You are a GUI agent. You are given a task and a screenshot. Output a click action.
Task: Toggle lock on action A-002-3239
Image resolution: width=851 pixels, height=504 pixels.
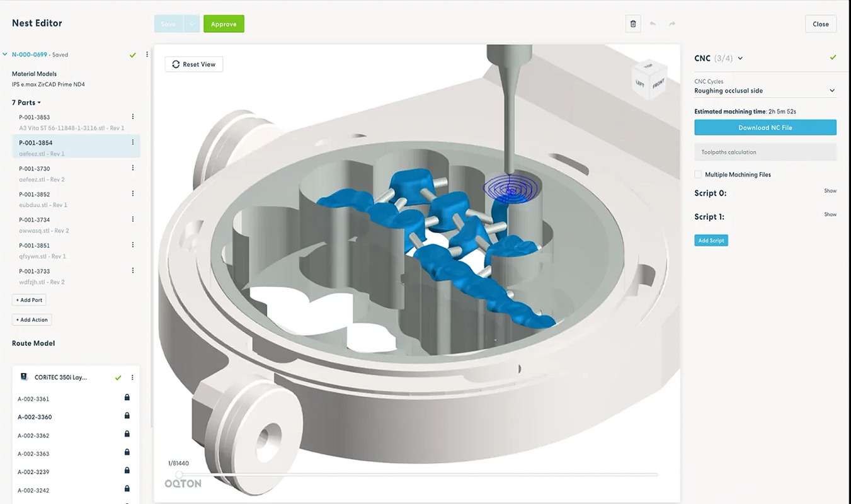(127, 471)
